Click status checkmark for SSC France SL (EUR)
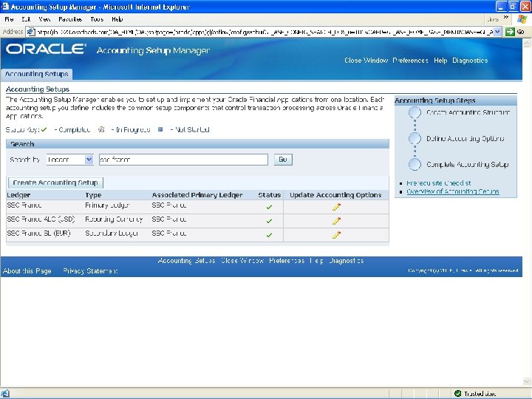 (269, 235)
